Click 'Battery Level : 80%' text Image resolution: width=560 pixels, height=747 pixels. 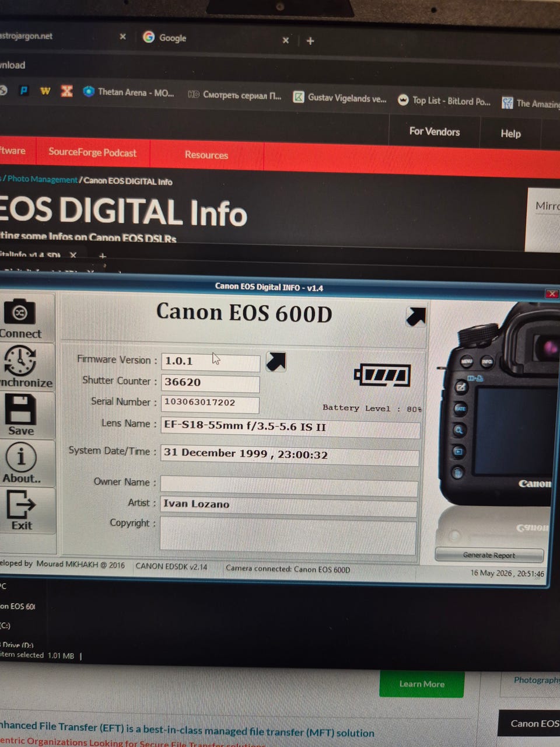click(372, 409)
